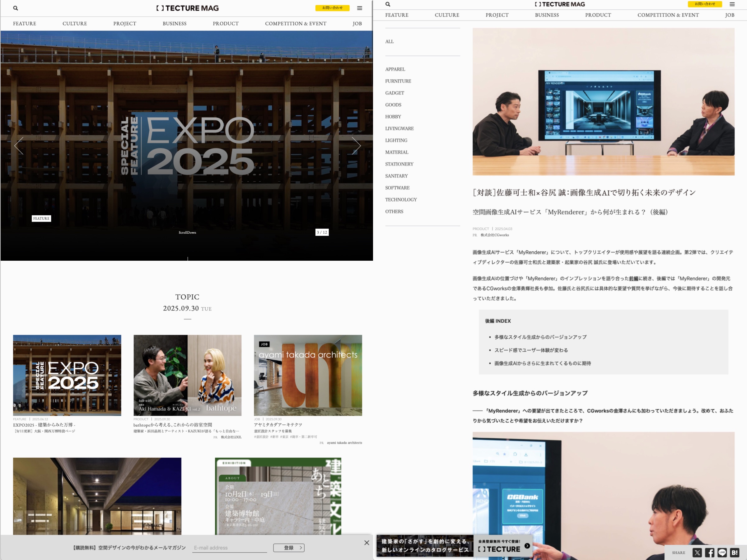Click the yellow お問い合わせ contact button left
Image resolution: width=747 pixels, height=560 pixels.
tap(332, 8)
